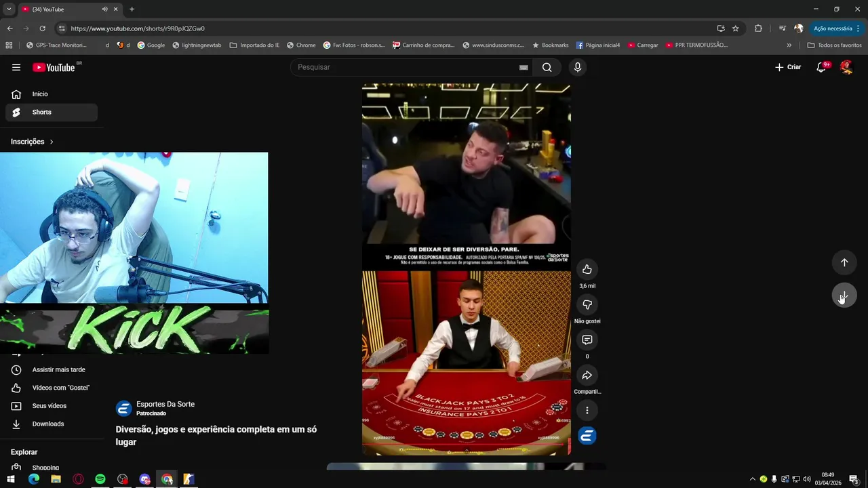Open the Todos os favoritos folder
Viewport: 868px width, 488px height.
pyautogui.click(x=834, y=45)
